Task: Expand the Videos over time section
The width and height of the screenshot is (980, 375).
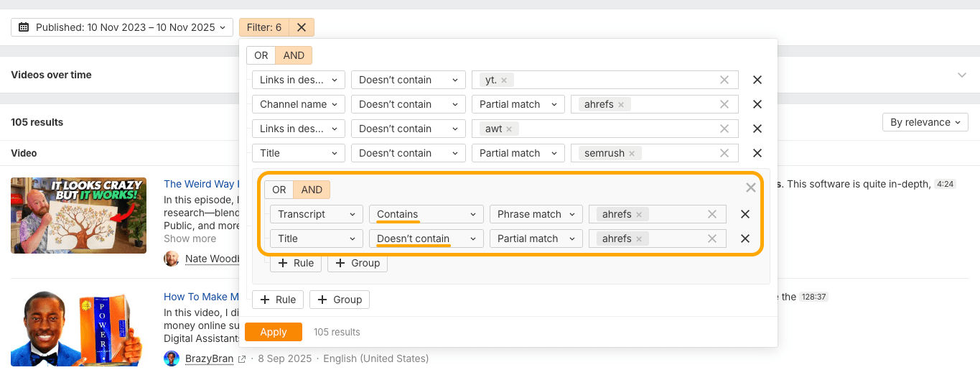Action: [962, 75]
